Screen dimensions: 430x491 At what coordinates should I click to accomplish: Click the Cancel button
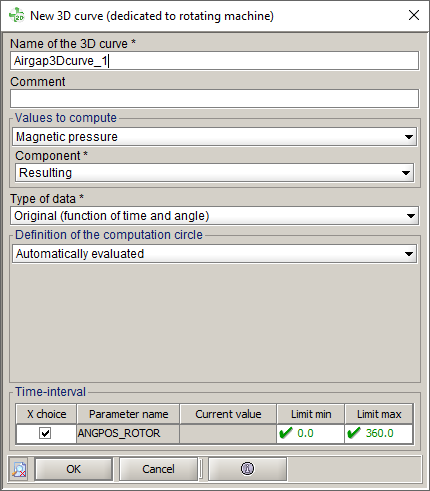pos(158,469)
